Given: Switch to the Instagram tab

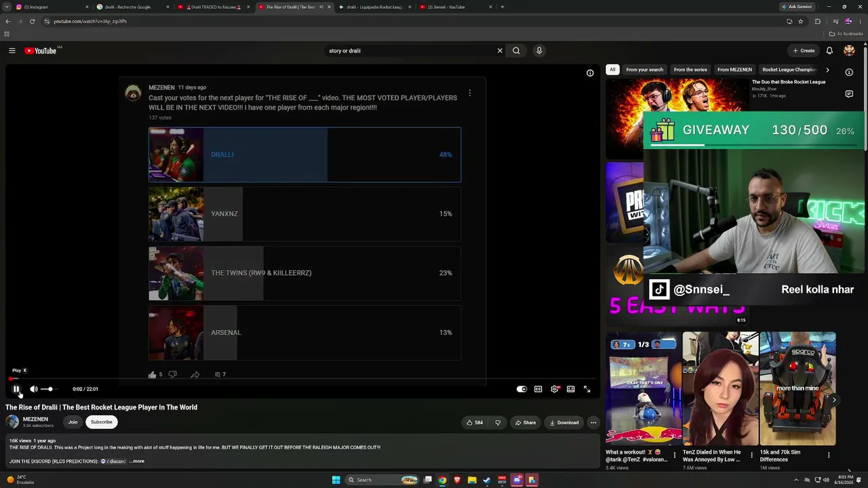Looking at the screenshot, I should [x=52, y=7].
